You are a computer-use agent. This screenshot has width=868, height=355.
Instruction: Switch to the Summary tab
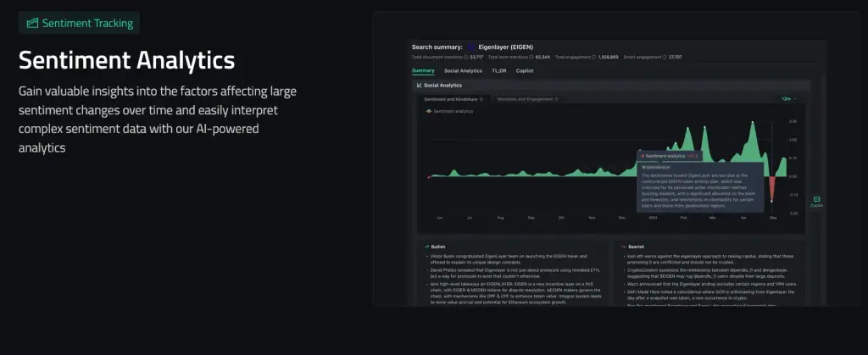[423, 71]
